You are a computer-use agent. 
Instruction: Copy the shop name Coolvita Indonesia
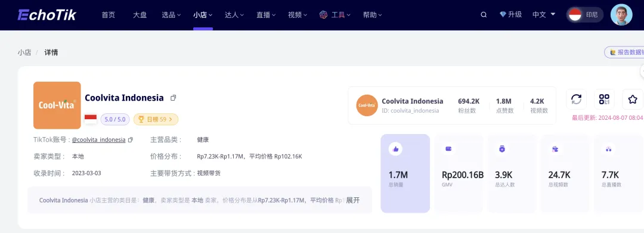pyautogui.click(x=174, y=98)
